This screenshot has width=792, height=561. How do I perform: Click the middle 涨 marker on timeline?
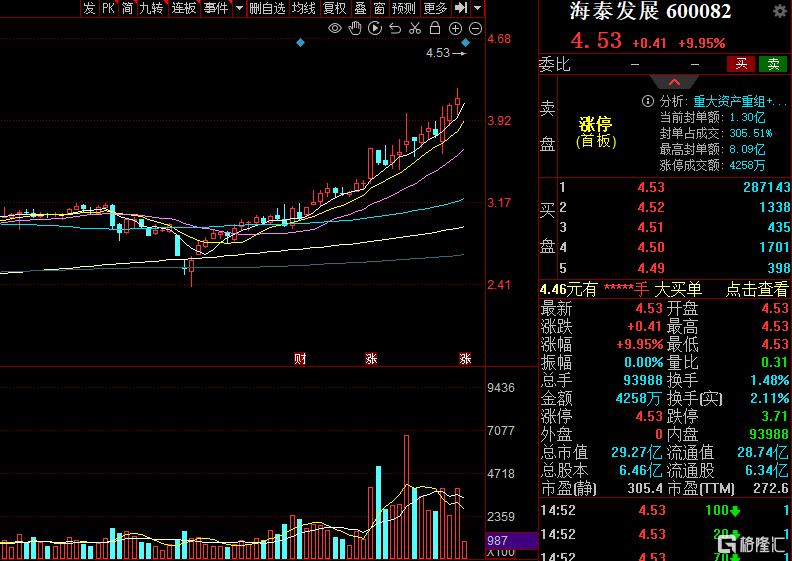coord(372,359)
